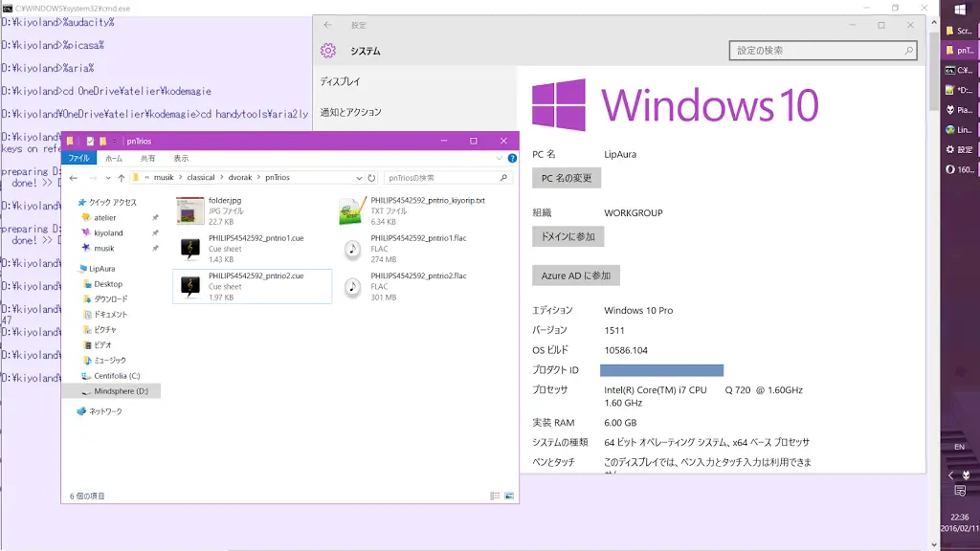Click Properties quick access toolbar icon
980x551 pixels.
tap(90, 142)
